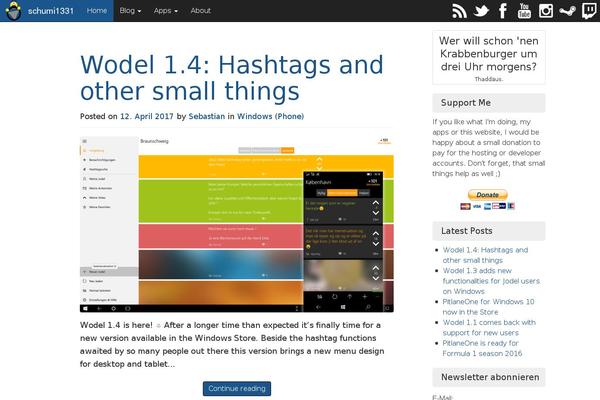Click the Thaddäus quote attribution
The width and height of the screenshot is (600, 400).
click(489, 79)
